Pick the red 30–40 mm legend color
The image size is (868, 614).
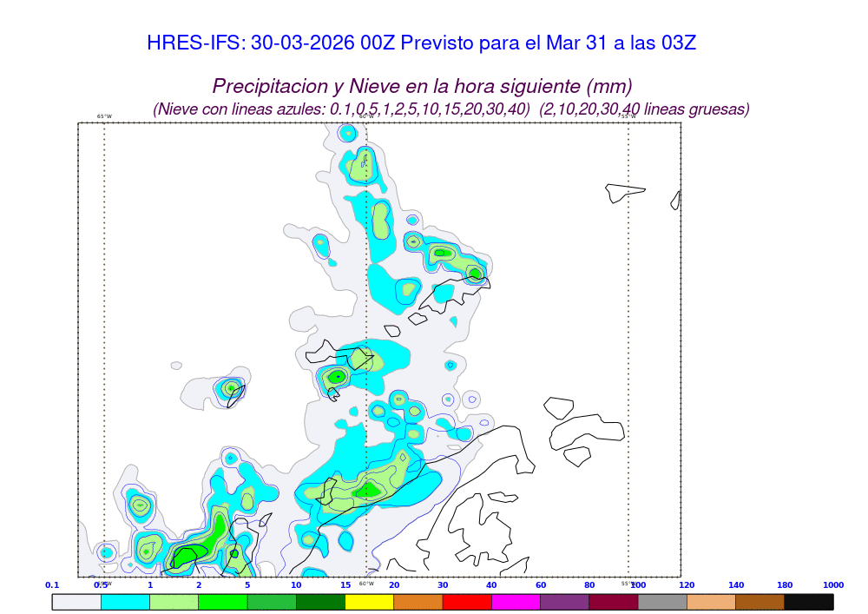pyautogui.click(x=467, y=602)
